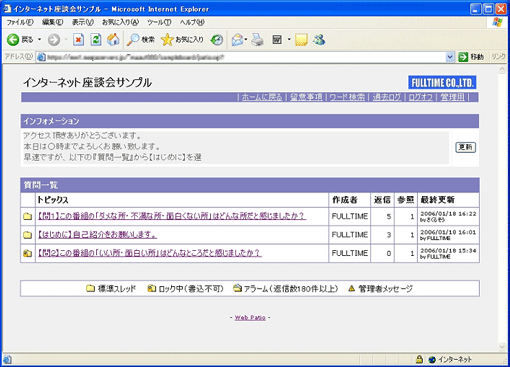Click the Edit page toolbar icon

[x=277, y=40]
